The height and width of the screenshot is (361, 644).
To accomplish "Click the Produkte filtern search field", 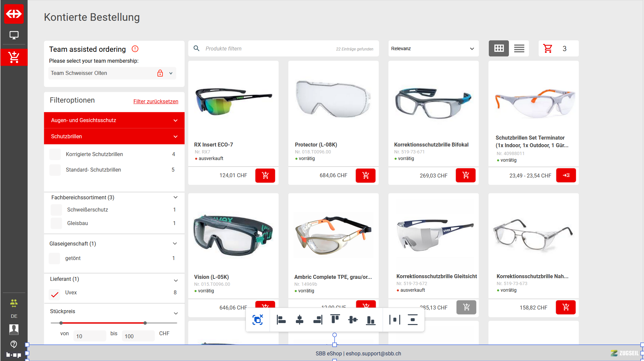I will tap(264, 49).
